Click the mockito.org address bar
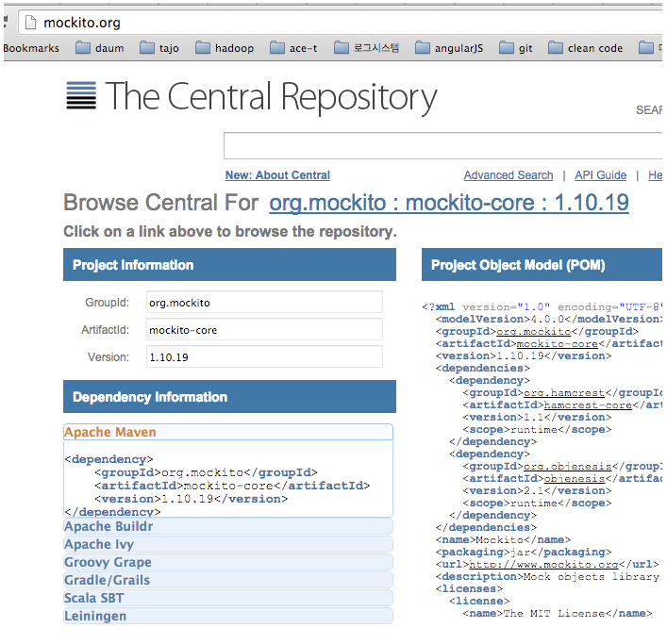 pyautogui.click(x=341, y=23)
